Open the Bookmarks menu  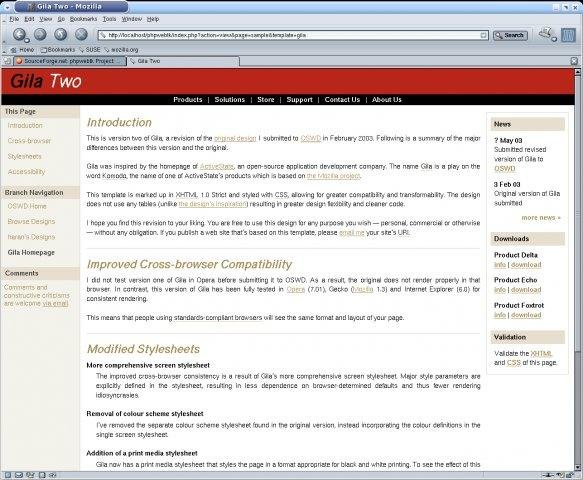pos(83,19)
